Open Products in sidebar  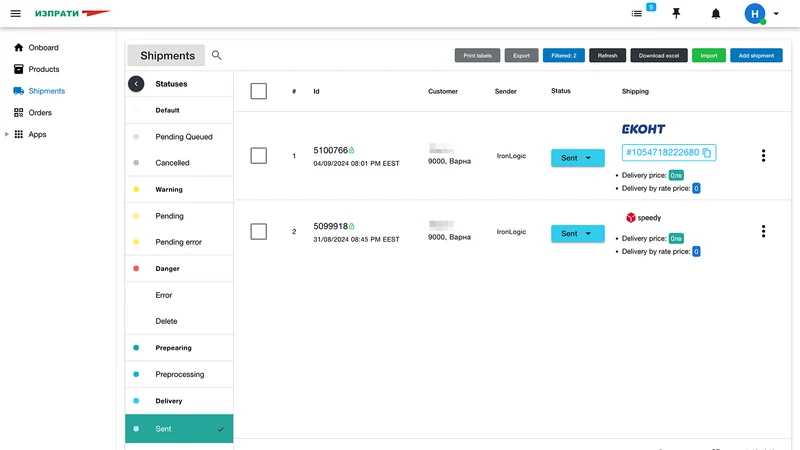pos(44,69)
